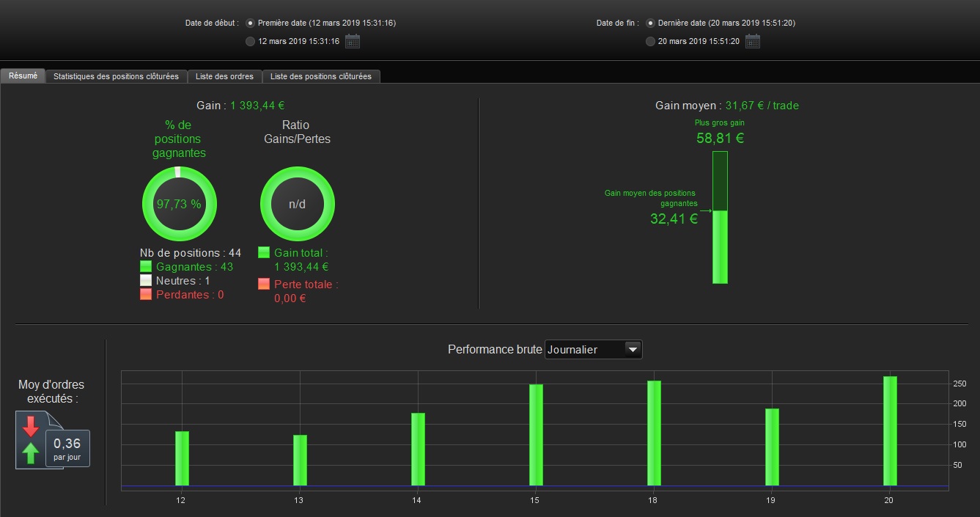Image resolution: width=980 pixels, height=517 pixels.
Task: Open the Liste des ordres tab
Action: pos(224,76)
